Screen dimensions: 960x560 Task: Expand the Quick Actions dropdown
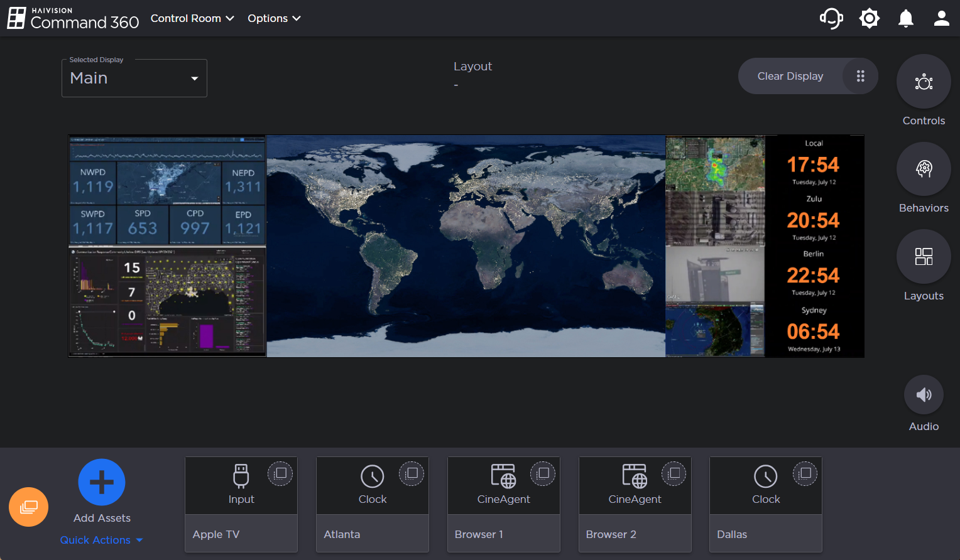(x=101, y=540)
